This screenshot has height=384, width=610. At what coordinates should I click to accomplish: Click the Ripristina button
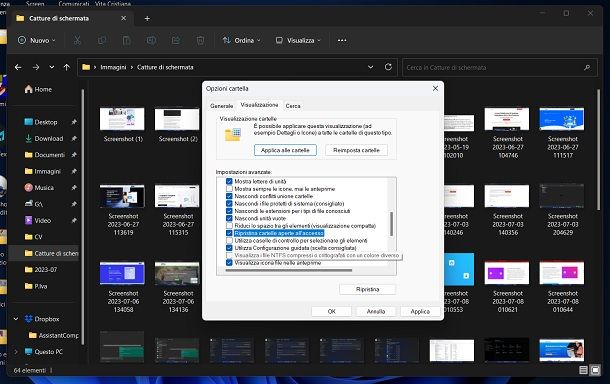tap(368, 289)
